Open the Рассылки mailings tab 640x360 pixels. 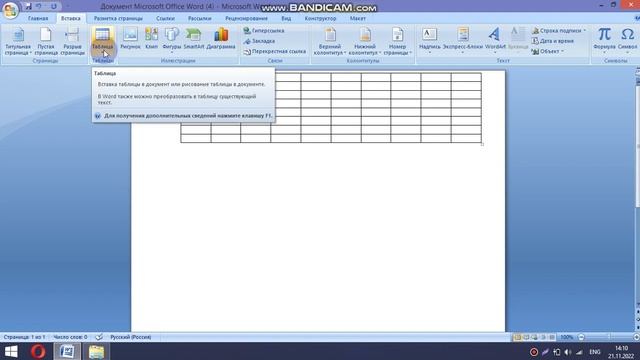200,18
